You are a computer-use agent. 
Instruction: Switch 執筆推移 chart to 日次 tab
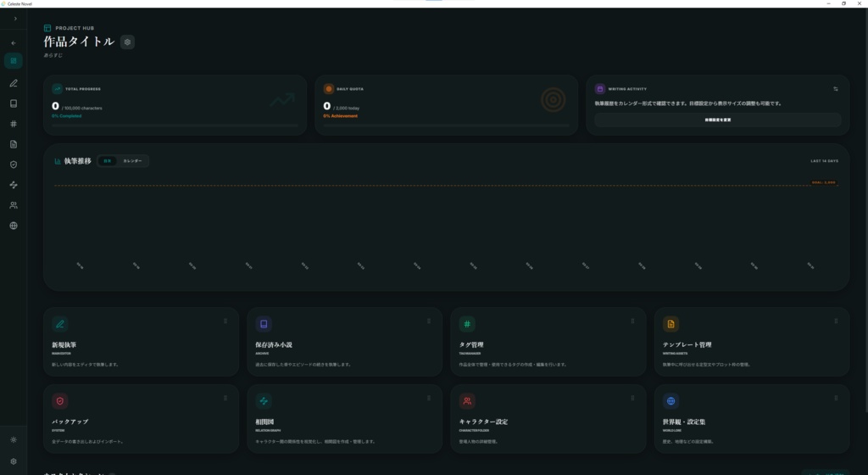(108, 161)
